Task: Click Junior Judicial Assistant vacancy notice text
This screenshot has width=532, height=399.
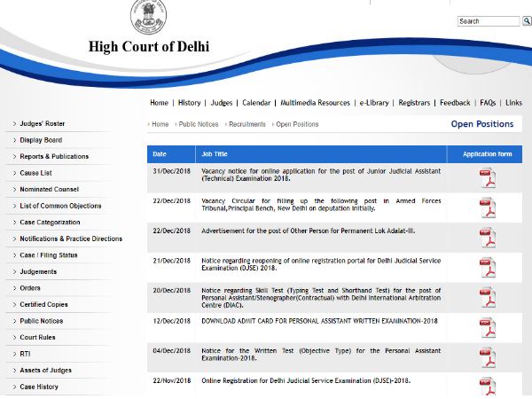Action: click(x=321, y=175)
